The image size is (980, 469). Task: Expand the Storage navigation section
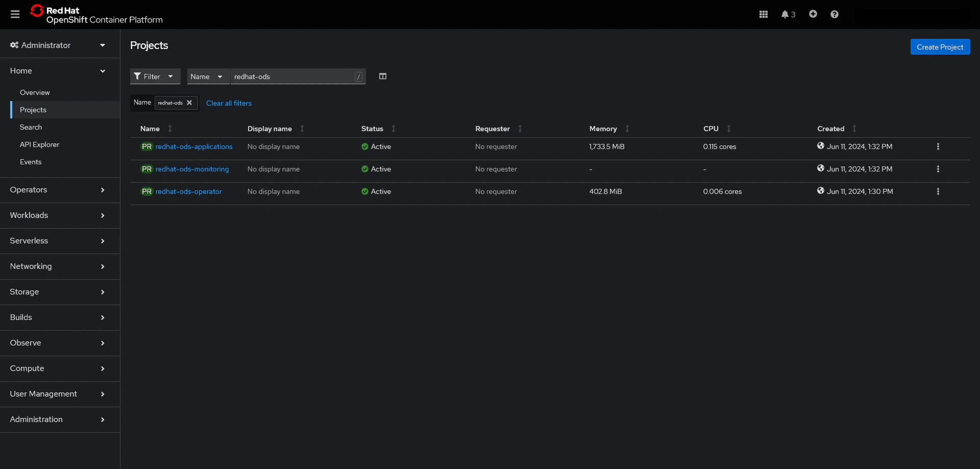[60, 292]
